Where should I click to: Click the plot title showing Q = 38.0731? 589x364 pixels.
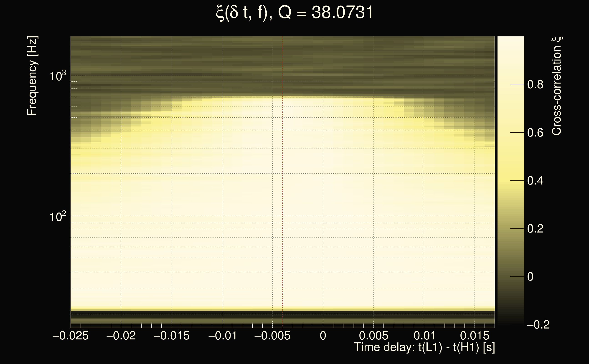[294, 13]
